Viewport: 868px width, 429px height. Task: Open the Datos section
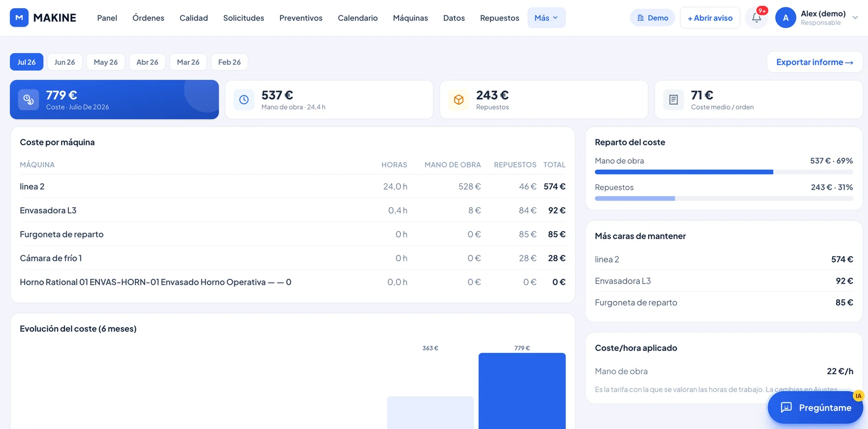454,18
